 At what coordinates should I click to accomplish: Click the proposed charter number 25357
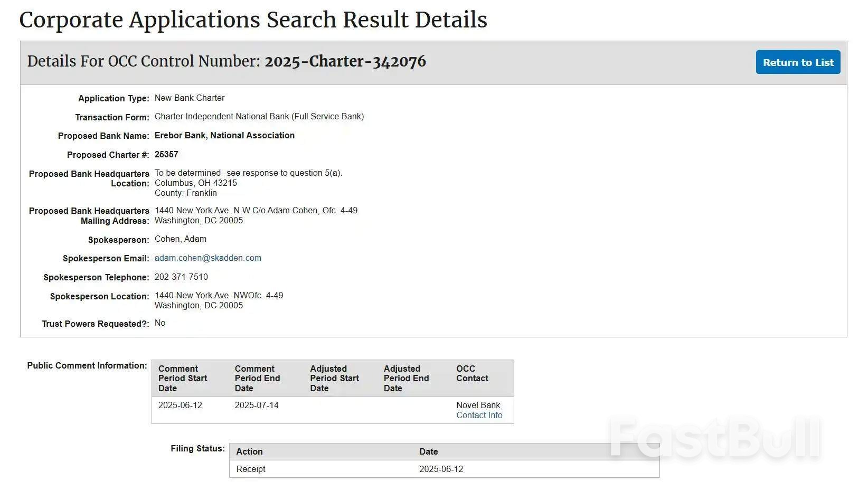pyautogui.click(x=166, y=155)
